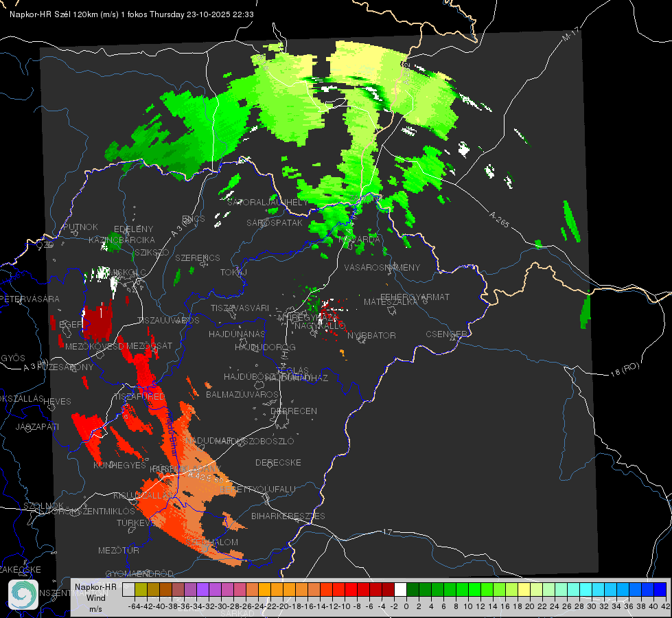Image resolution: width=672 pixels, height=618 pixels.
Task: Click the MEZŐTÚR label
Action: 119,550
